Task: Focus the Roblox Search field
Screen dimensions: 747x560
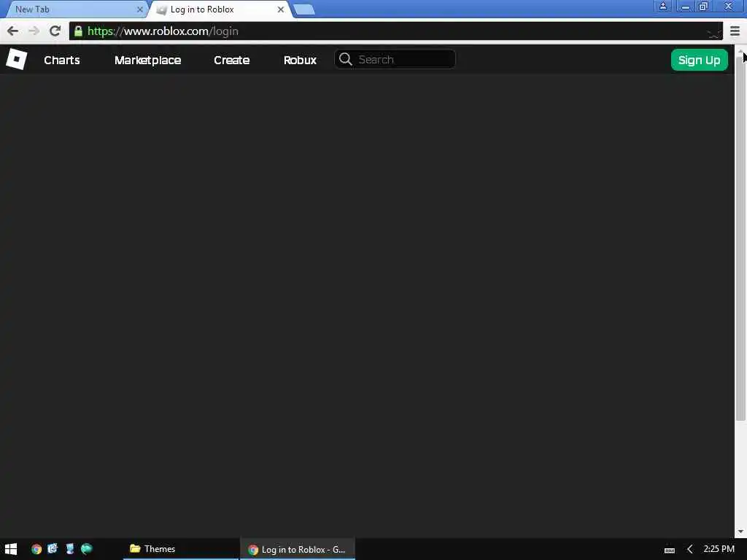Action: pos(395,60)
